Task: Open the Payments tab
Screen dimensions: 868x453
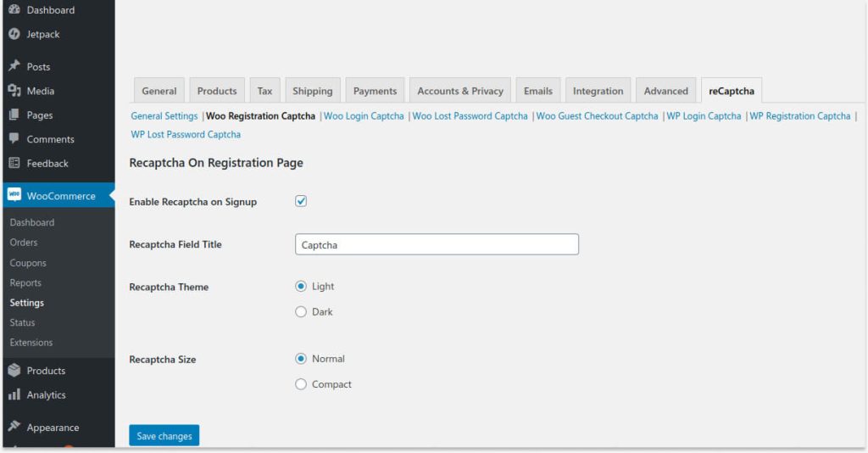Action: 375,91
